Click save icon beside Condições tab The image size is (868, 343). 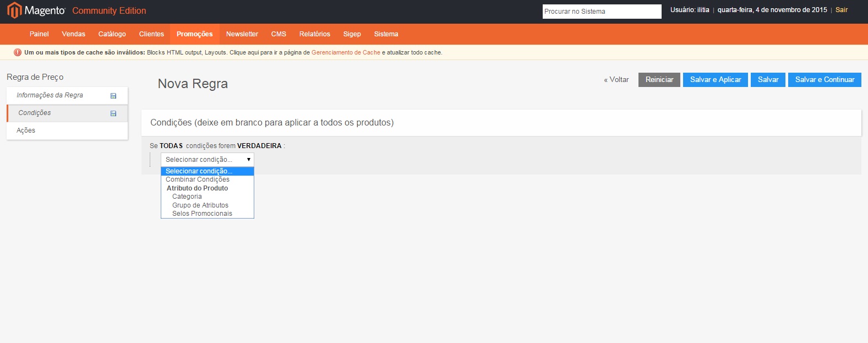(113, 113)
